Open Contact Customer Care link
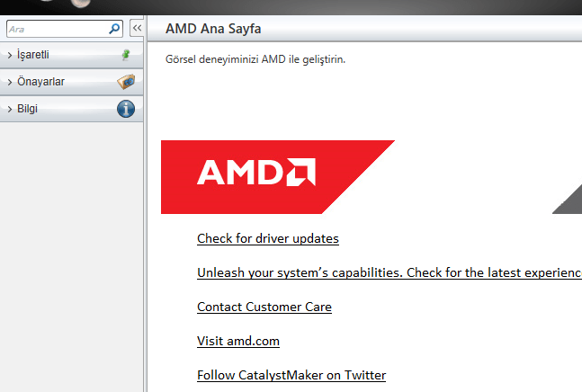The height and width of the screenshot is (392, 582). pyautogui.click(x=264, y=307)
